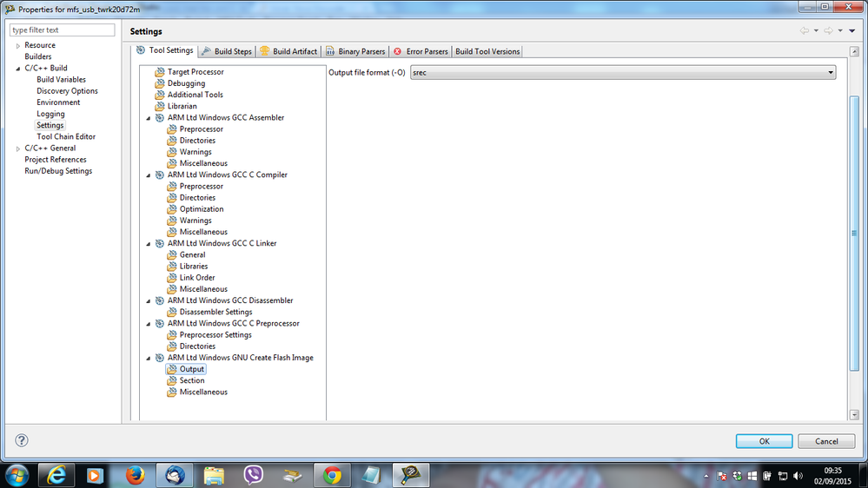The height and width of the screenshot is (488, 868).
Task: Collapse the ARM Ltd Windows GNU Create Flash Image node
Action: click(x=149, y=359)
